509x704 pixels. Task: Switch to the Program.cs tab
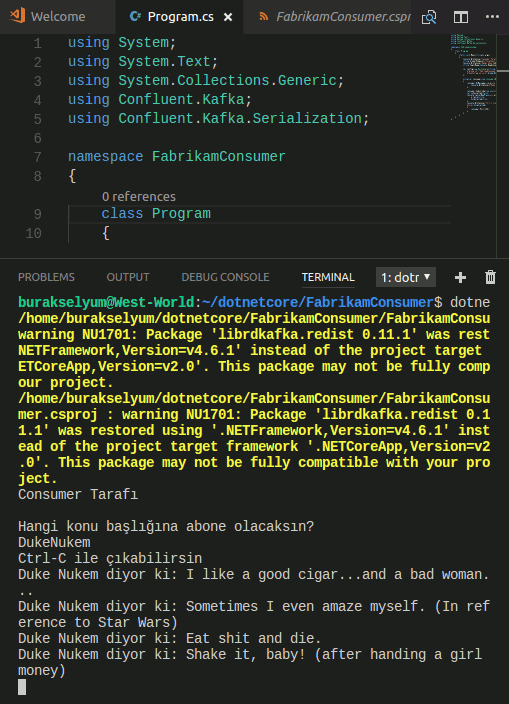180,17
